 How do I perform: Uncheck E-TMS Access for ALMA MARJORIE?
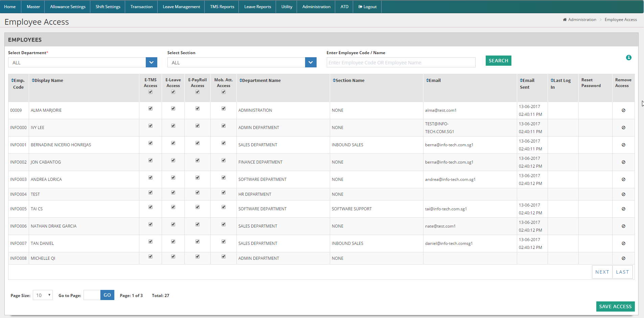point(151,109)
